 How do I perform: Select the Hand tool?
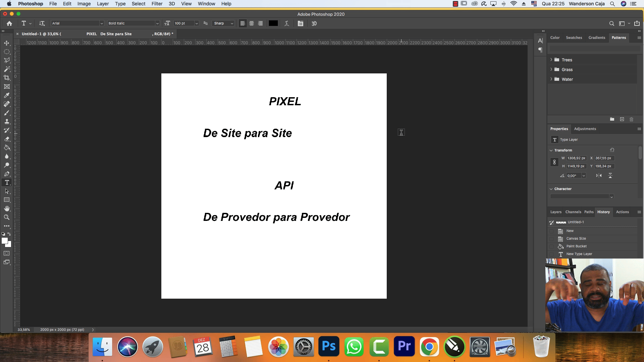coord(7,208)
